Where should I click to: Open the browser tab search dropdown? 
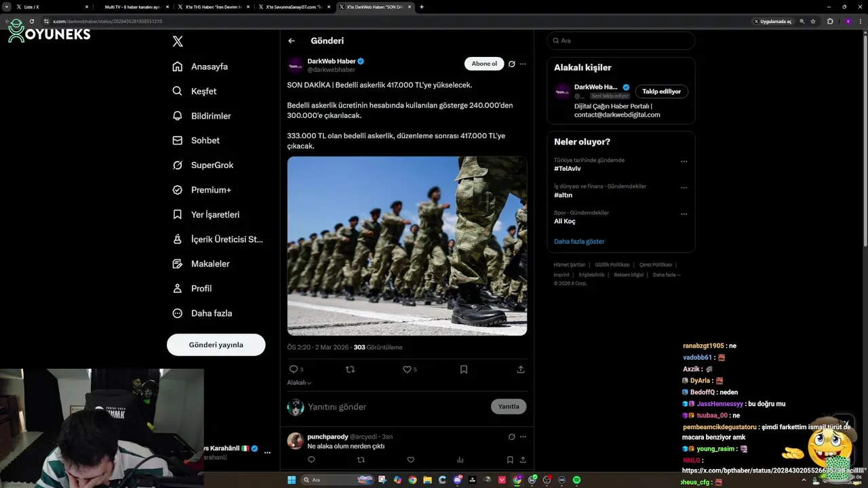pyautogui.click(x=6, y=7)
